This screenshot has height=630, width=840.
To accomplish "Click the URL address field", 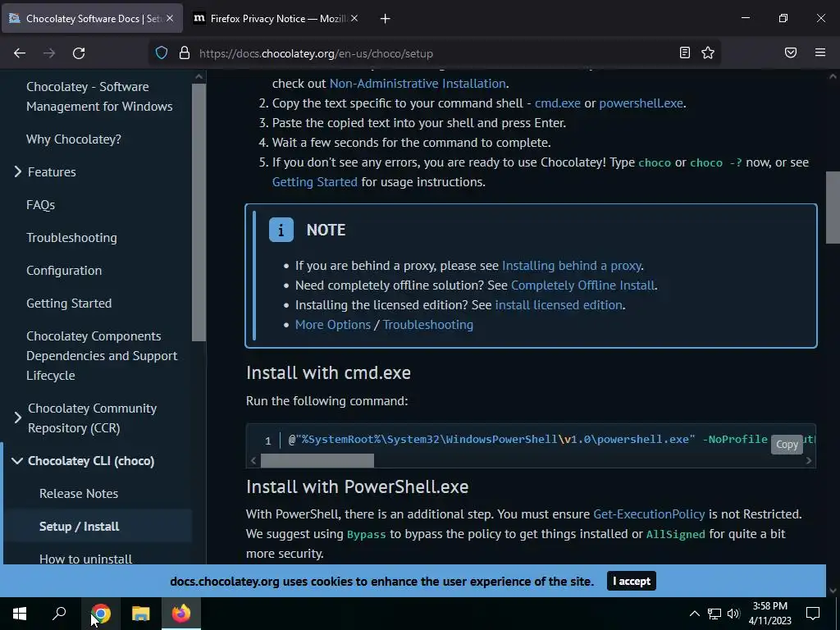I will coord(434,53).
